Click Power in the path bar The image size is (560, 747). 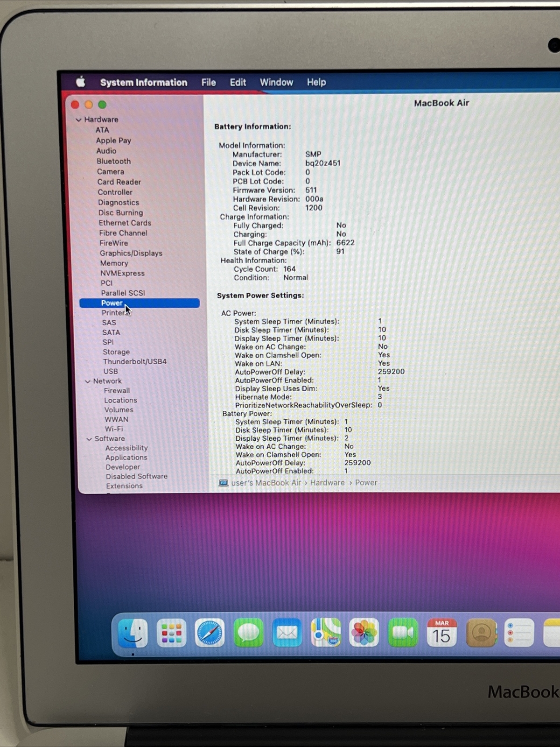[x=366, y=483]
